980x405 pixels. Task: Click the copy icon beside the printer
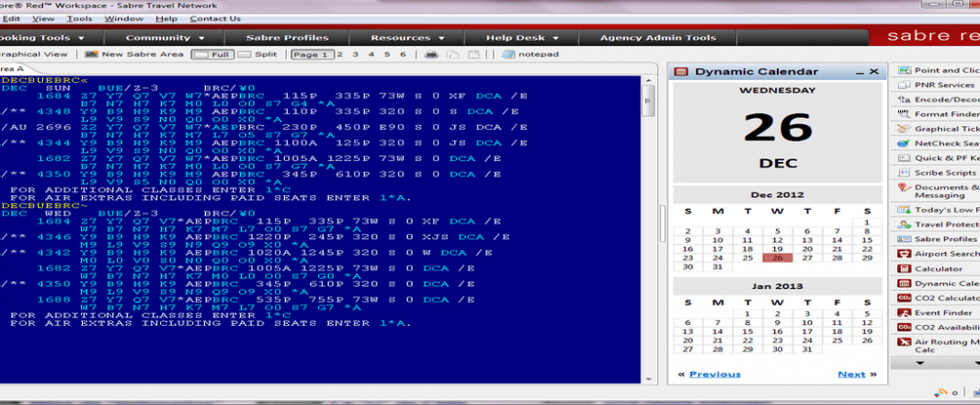coord(452,54)
